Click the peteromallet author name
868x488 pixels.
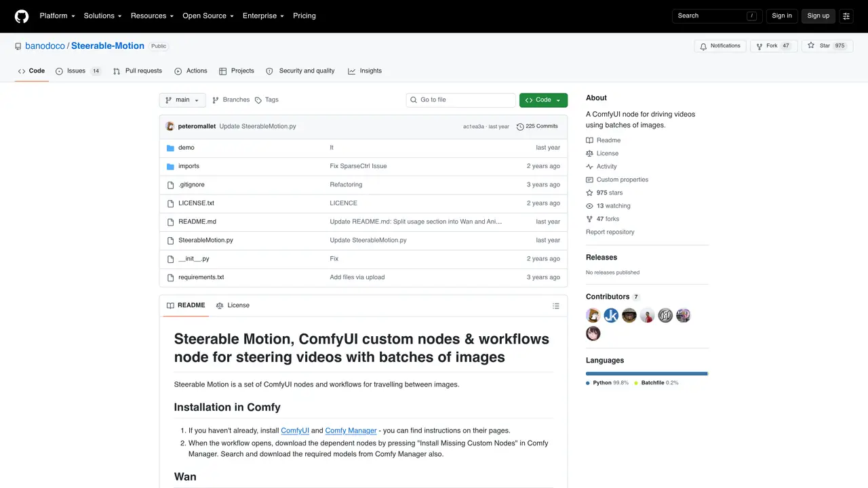[197, 127]
